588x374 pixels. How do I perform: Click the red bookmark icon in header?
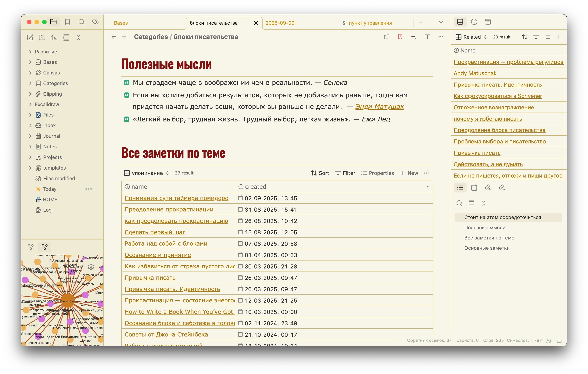tap(400, 37)
